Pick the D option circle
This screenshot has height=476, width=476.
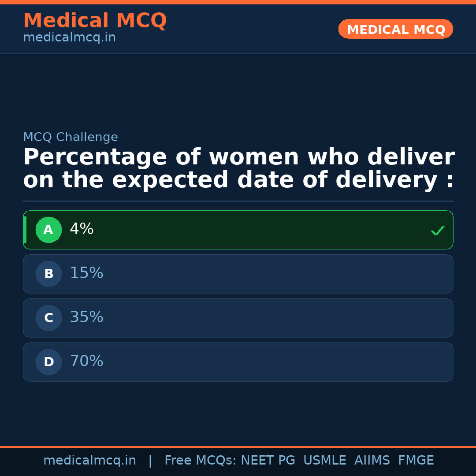point(48,362)
